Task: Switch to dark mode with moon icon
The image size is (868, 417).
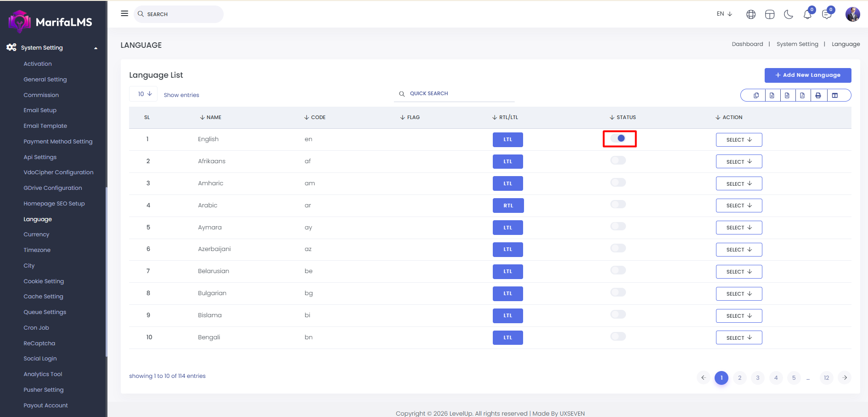Action: pyautogui.click(x=789, y=15)
